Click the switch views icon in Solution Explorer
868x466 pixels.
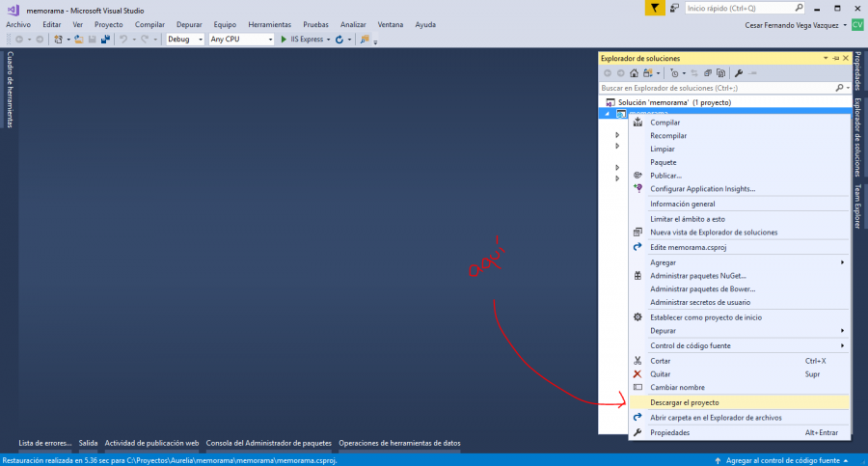click(648, 73)
